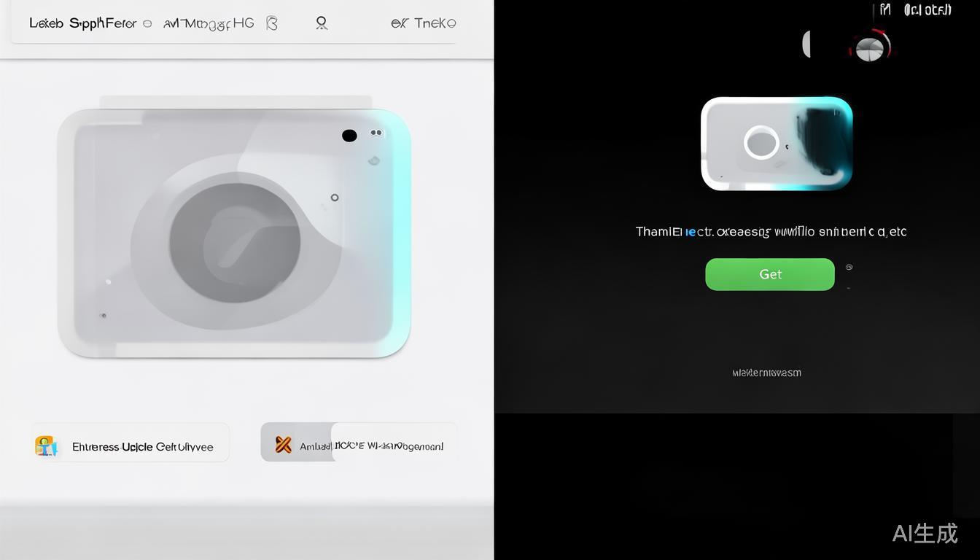The width and height of the screenshot is (980, 560).
Task: Click the B-shaped icon in top bar
Action: [x=272, y=23]
